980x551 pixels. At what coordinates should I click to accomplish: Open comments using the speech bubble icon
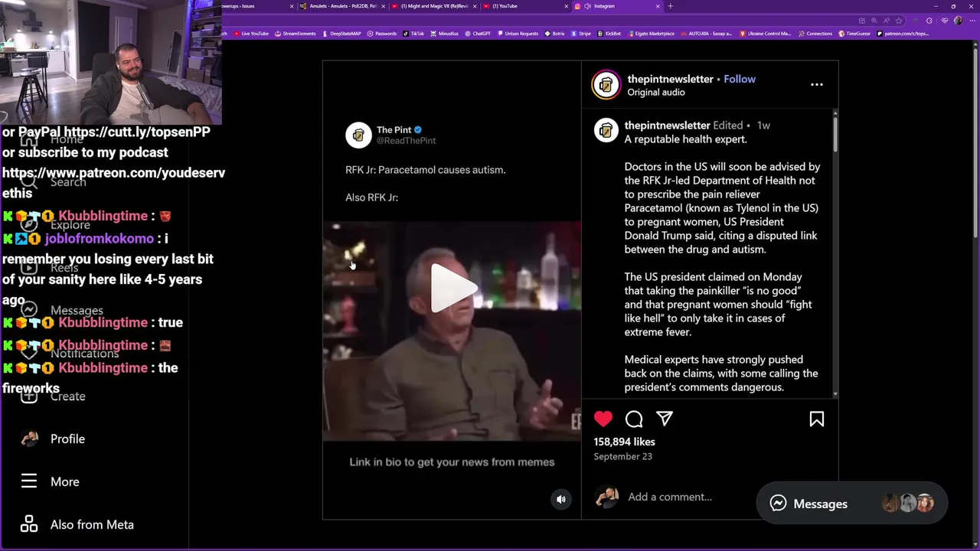[x=634, y=419]
